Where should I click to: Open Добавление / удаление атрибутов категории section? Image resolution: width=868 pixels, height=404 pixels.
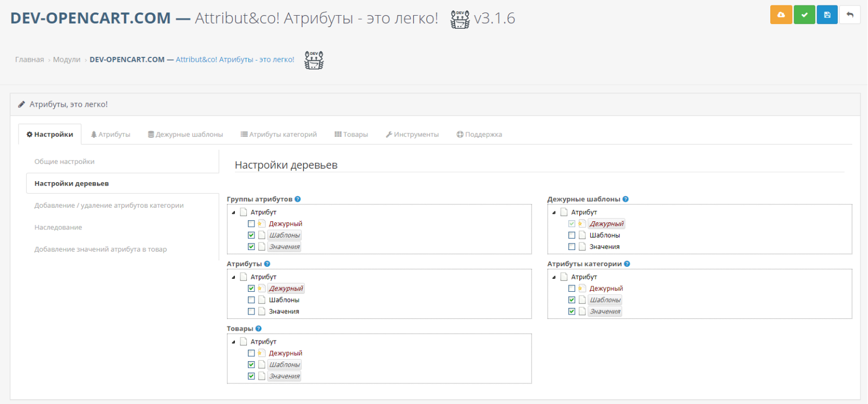point(123,206)
